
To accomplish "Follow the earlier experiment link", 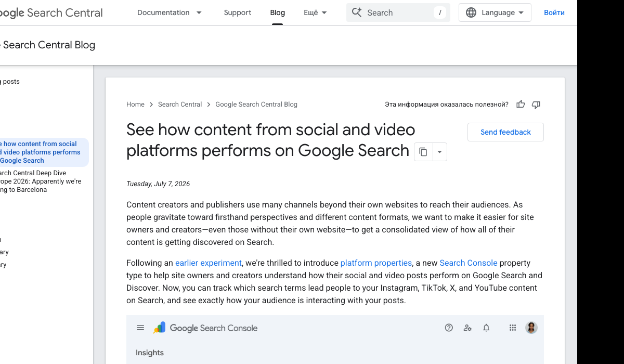I will pos(209,263).
